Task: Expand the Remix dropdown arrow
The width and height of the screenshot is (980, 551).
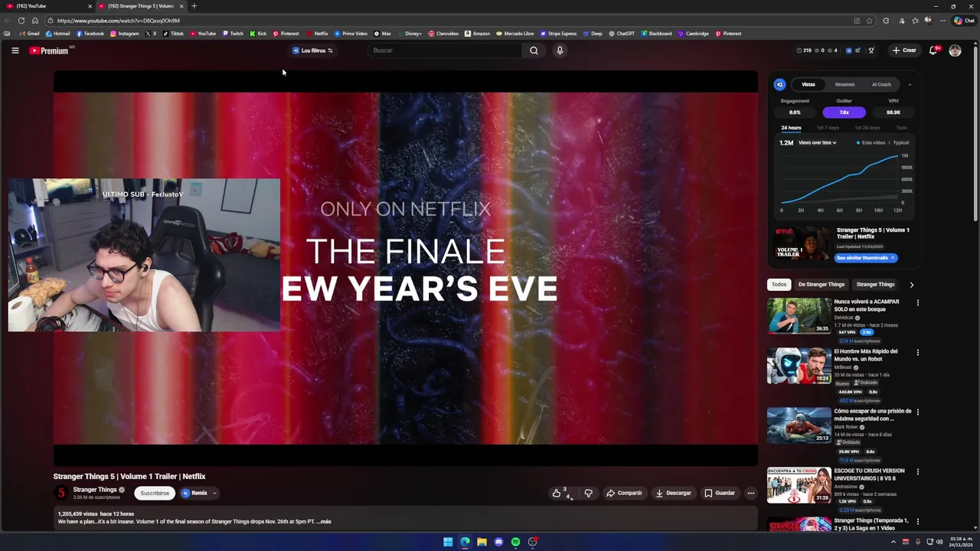Action: [x=215, y=493]
